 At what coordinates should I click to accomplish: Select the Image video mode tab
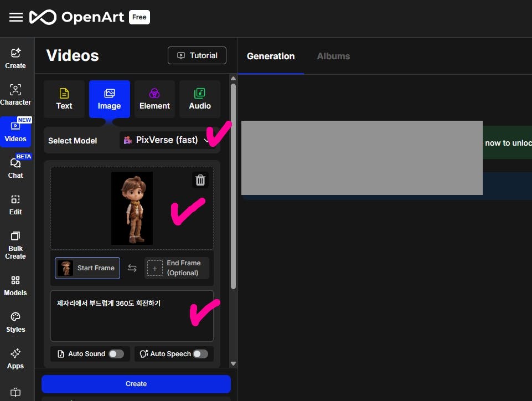[109, 99]
